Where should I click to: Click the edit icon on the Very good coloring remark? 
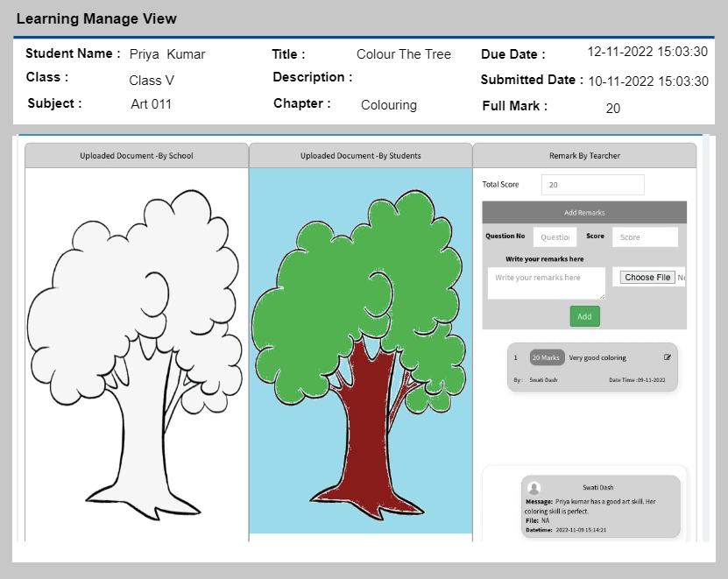(x=668, y=357)
